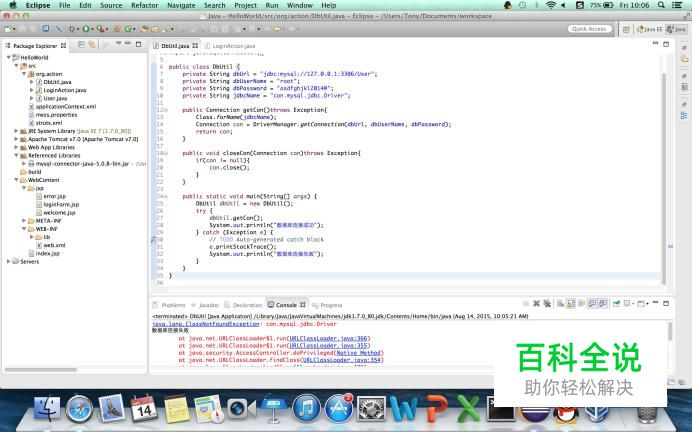
Task: Click the Open Type toolbar icon
Action: click(x=144, y=29)
